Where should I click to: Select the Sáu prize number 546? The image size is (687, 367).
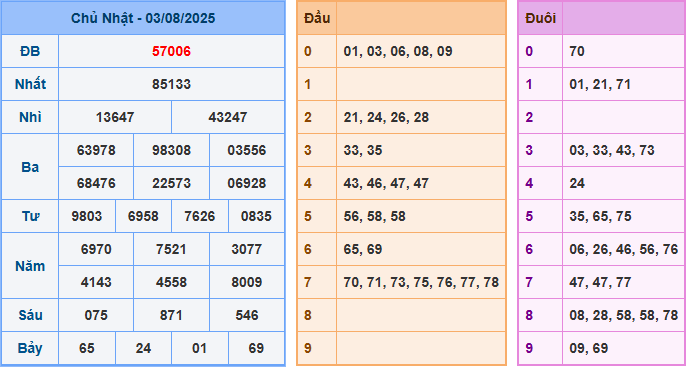coord(247,315)
